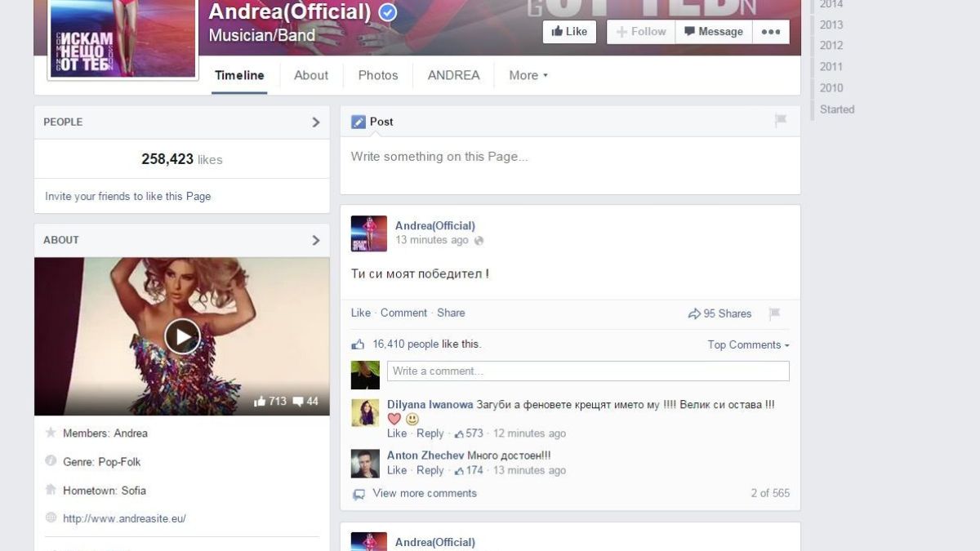Open Anton Zhechev's profile name link

(x=425, y=455)
